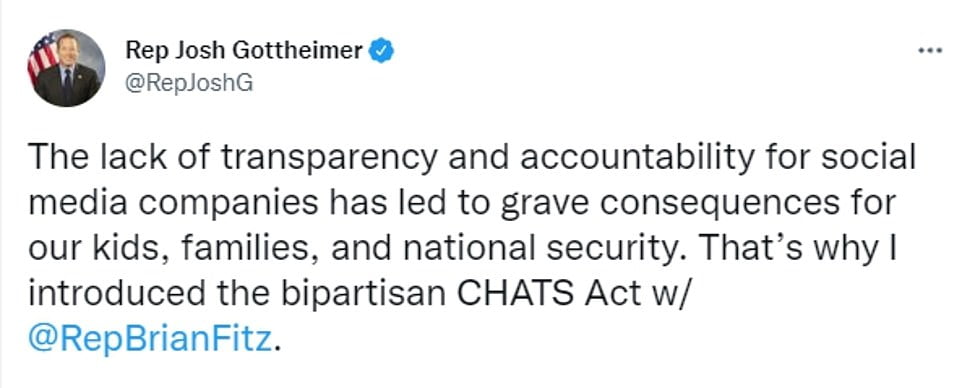Click the phrase 'grave consequences' in the tweet

pos(668,204)
